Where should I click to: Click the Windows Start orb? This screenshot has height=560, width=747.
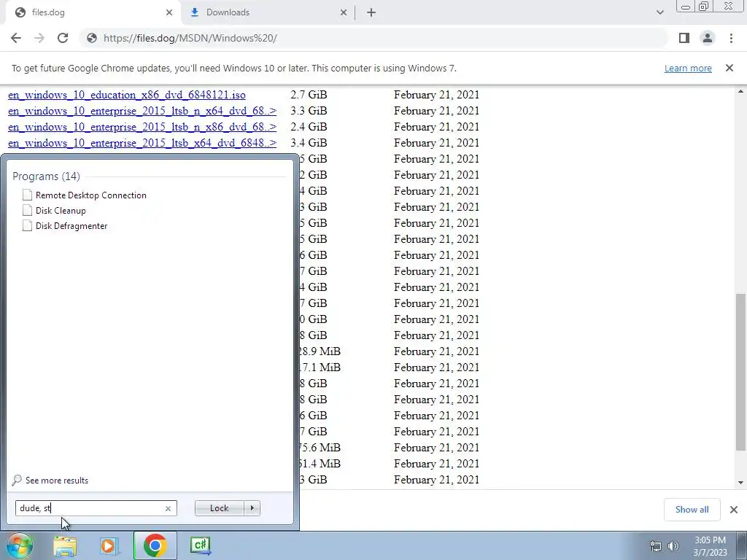pos(20,545)
